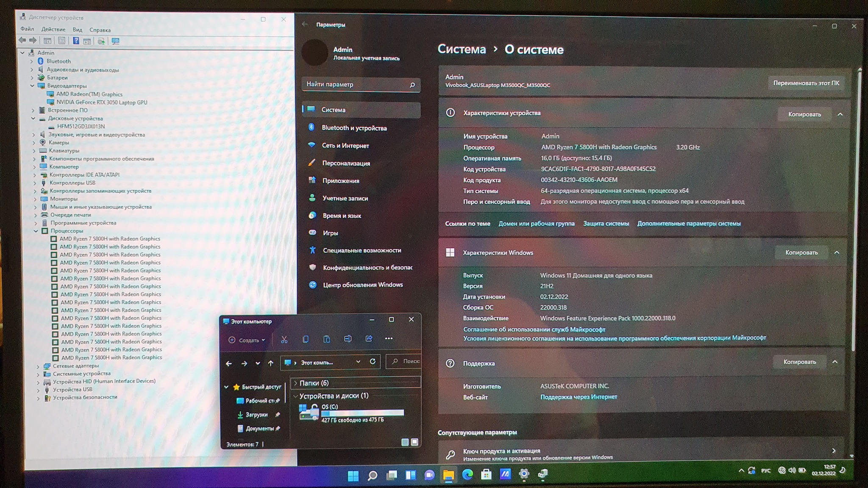Select OS (C:) drive in Explorer
Screen dimensions: 868x488
352,413
